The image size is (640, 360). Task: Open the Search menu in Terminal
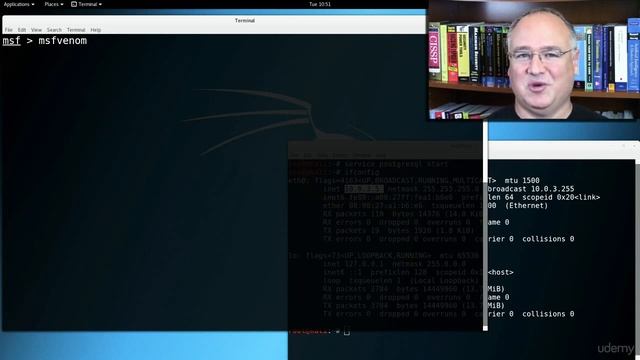[x=54, y=30]
